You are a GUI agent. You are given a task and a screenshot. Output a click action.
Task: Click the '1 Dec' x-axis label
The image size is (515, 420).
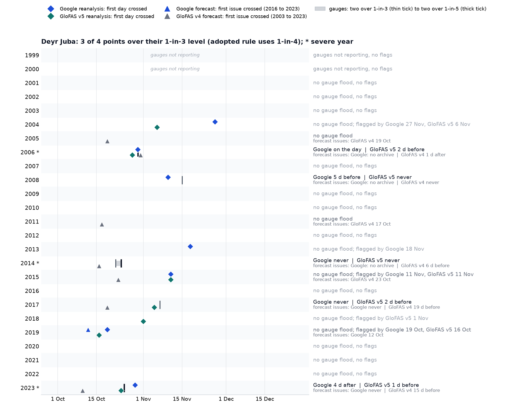click(226, 399)
